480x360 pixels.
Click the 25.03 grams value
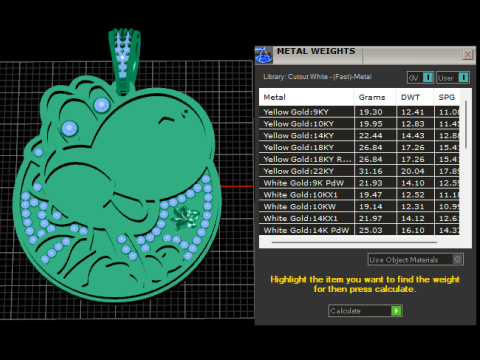click(371, 230)
